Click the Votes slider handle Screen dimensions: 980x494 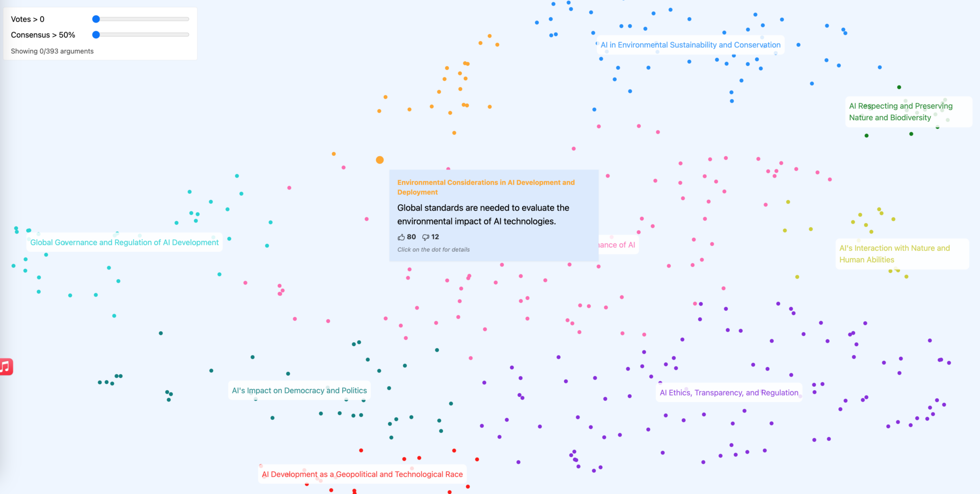coord(96,19)
